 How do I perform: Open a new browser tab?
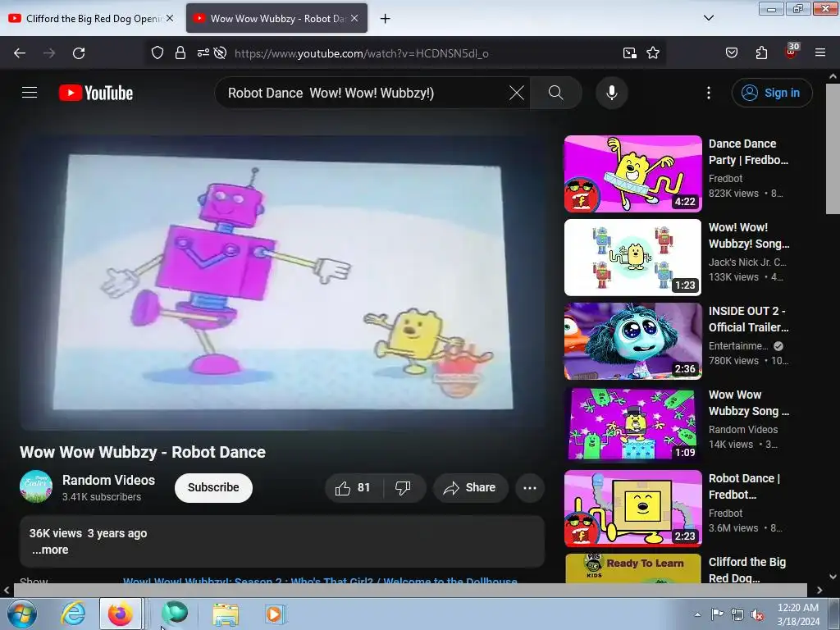coord(385,19)
